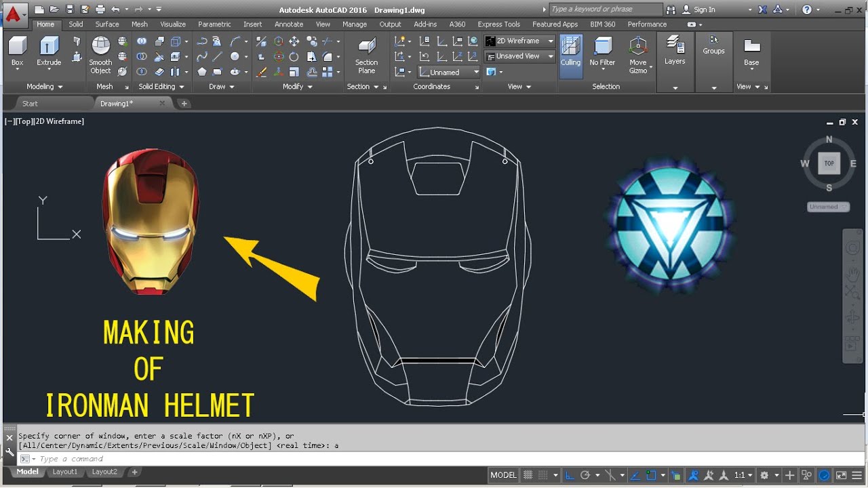The width and height of the screenshot is (868, 488).
Task: Toggle snap mode in status bar
Action: (544, 475)
